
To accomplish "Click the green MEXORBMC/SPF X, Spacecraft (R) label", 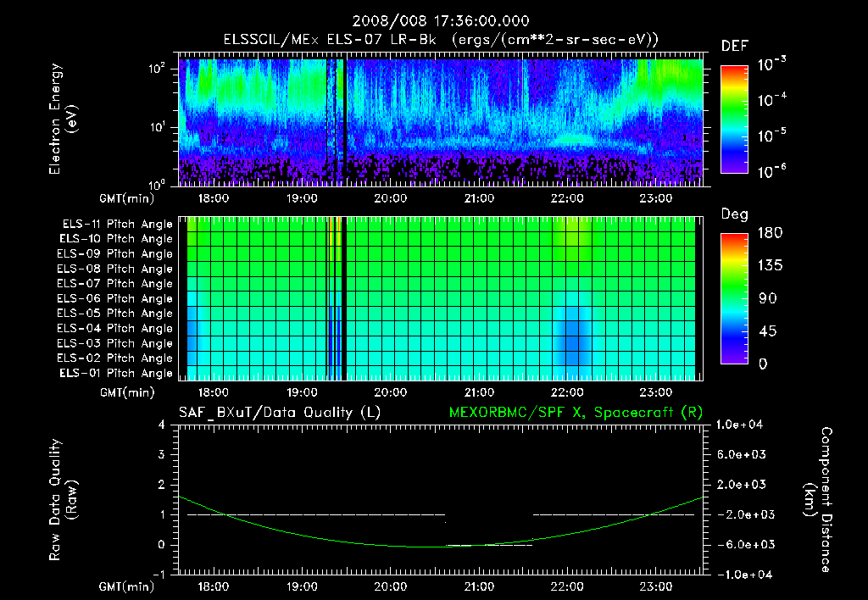I will pyautogui.click(x=576, y=413).
